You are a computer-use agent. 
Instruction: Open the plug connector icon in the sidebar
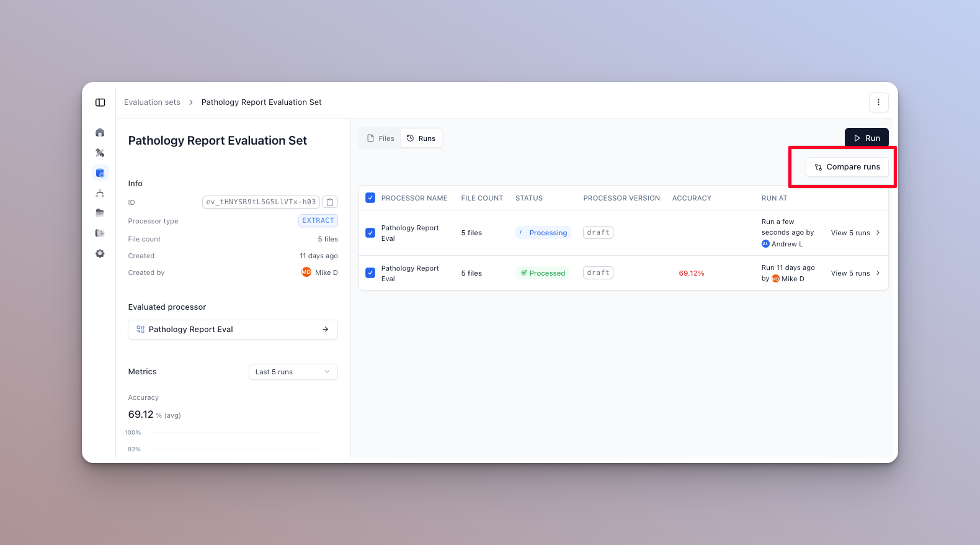tap(100, 233)
